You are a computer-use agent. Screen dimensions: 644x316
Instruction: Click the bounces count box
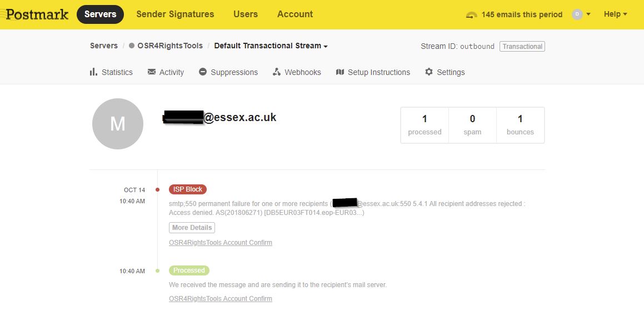(521, 125)
